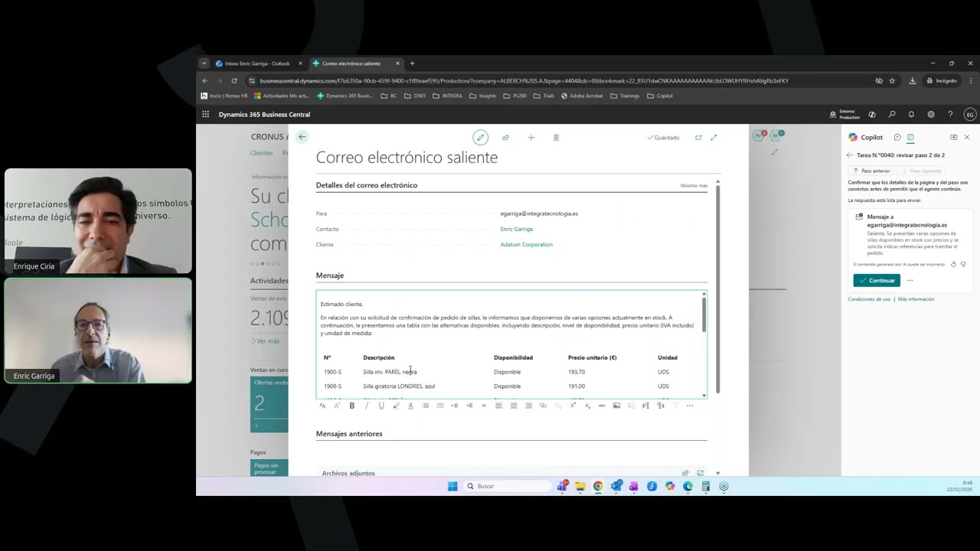Open the help question mark icon
Viewport: 980px width, 551px height.
pyautogui.click(x=950, y=115)
